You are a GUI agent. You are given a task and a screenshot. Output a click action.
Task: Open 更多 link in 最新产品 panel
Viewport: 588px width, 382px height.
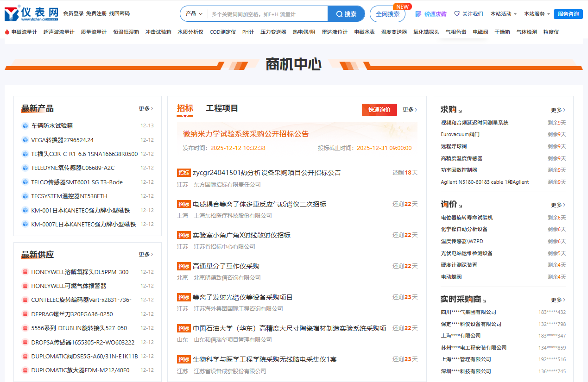click(x=145, y=109)
